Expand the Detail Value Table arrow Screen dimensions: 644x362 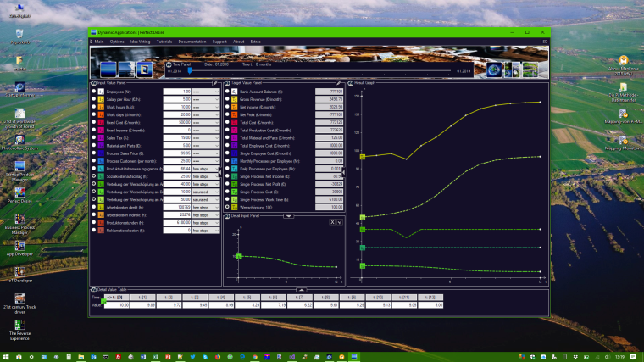click(301, 290)
